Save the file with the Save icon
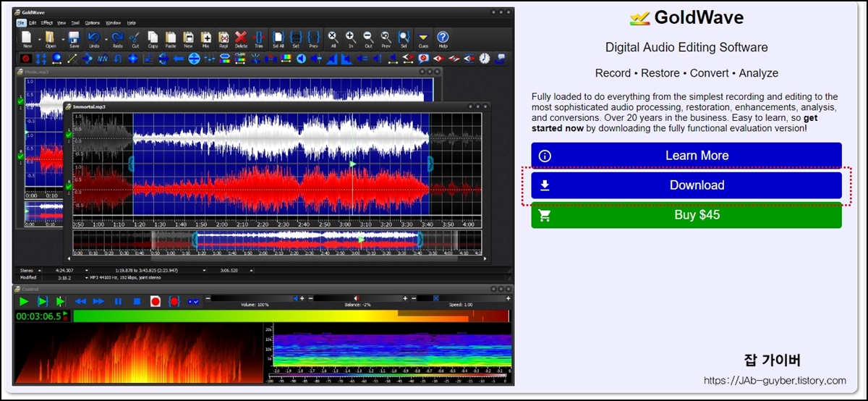 (75, 38)
